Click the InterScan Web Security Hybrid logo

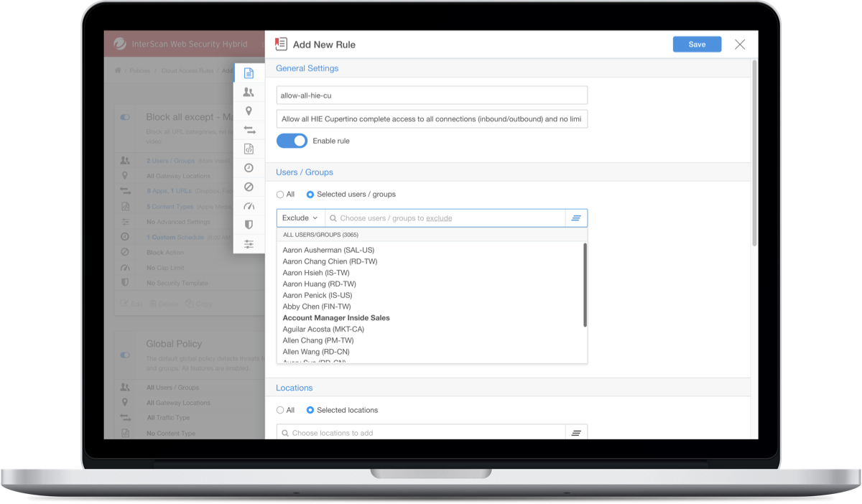pyautogui.click(x=120, y=44)
